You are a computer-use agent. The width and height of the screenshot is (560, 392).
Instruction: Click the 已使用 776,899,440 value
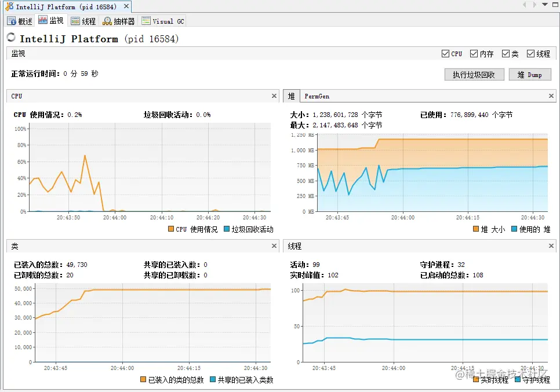click(x=470, y=115)
